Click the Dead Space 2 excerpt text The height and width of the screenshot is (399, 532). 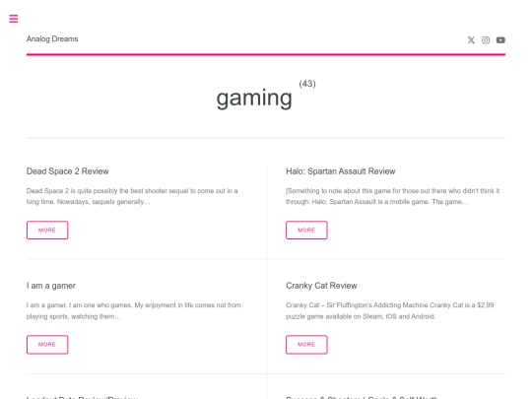tap(132, 196)
